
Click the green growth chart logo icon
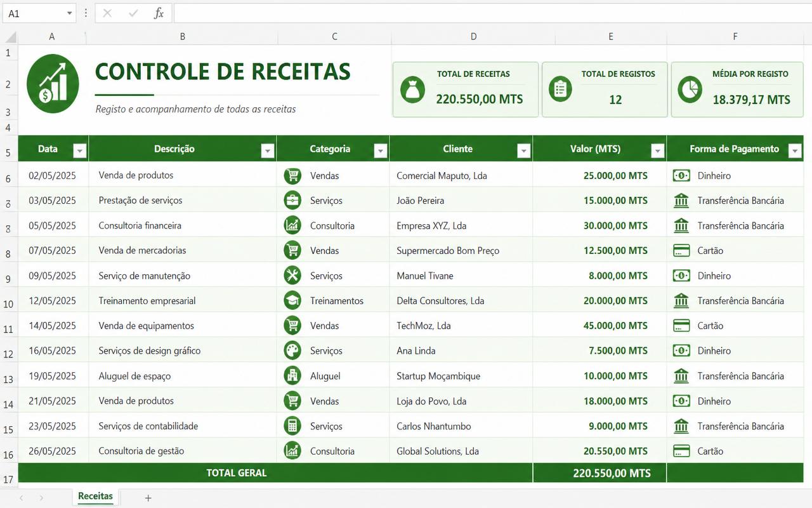coord(53,84)
